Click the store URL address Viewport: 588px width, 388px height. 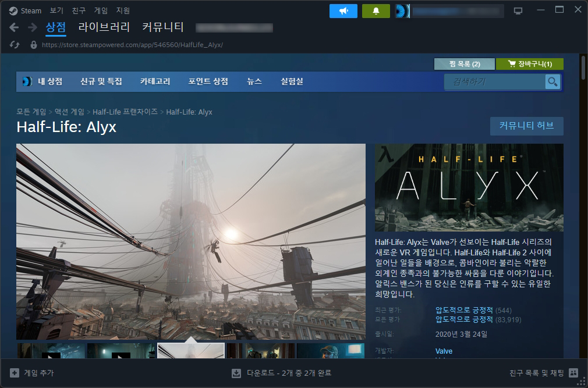coord(132,45)
